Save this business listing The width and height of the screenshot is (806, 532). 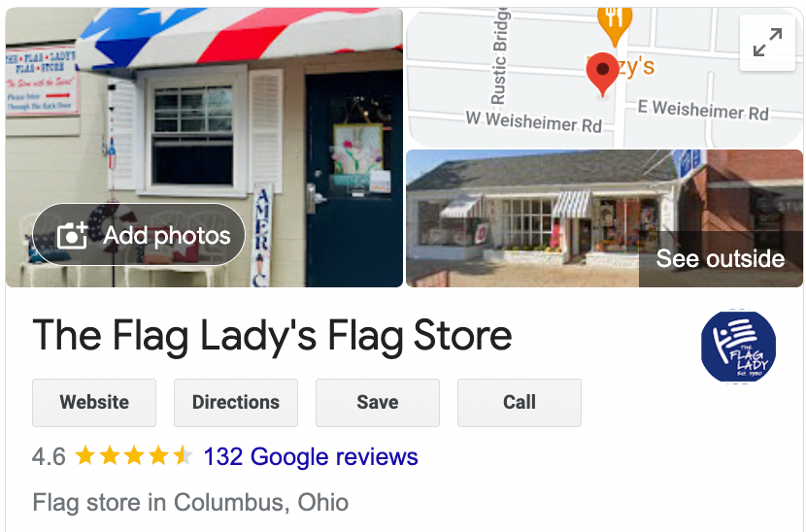coord(378,403)
